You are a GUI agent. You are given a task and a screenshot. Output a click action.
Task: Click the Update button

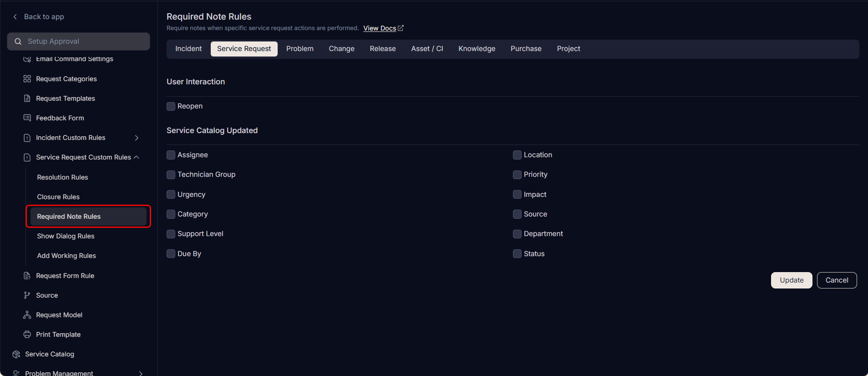click(x=792, y=280)
